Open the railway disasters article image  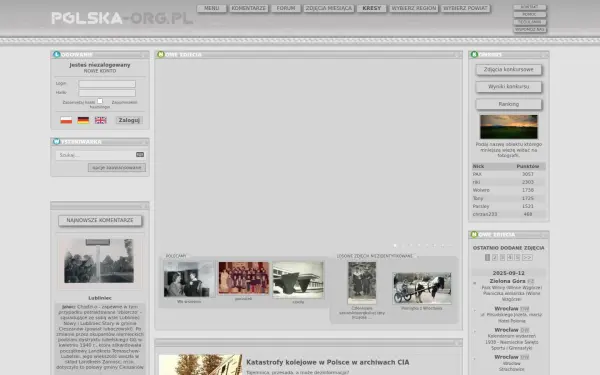pos(201,365)
